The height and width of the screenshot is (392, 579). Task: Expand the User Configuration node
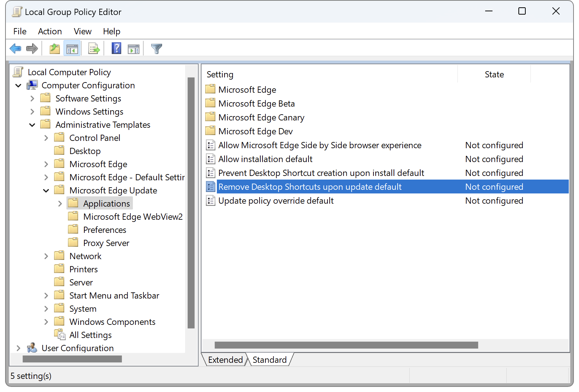click(18, 348)
